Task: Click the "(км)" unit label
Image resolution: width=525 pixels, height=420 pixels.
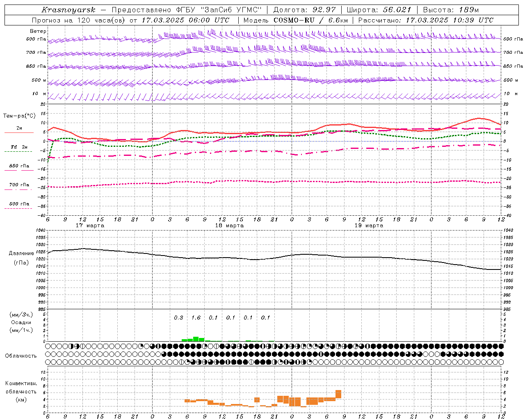Action: pyautogui.click(x=21, y=399)
